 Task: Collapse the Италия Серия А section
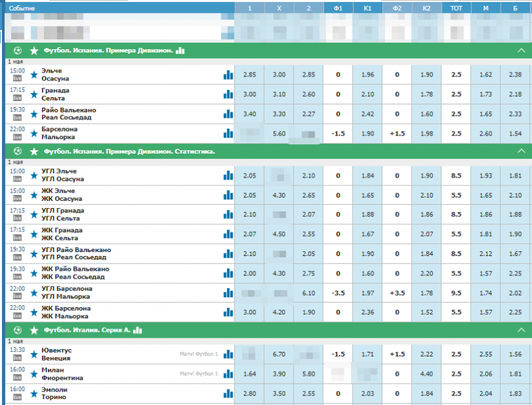tap(521, 330)
